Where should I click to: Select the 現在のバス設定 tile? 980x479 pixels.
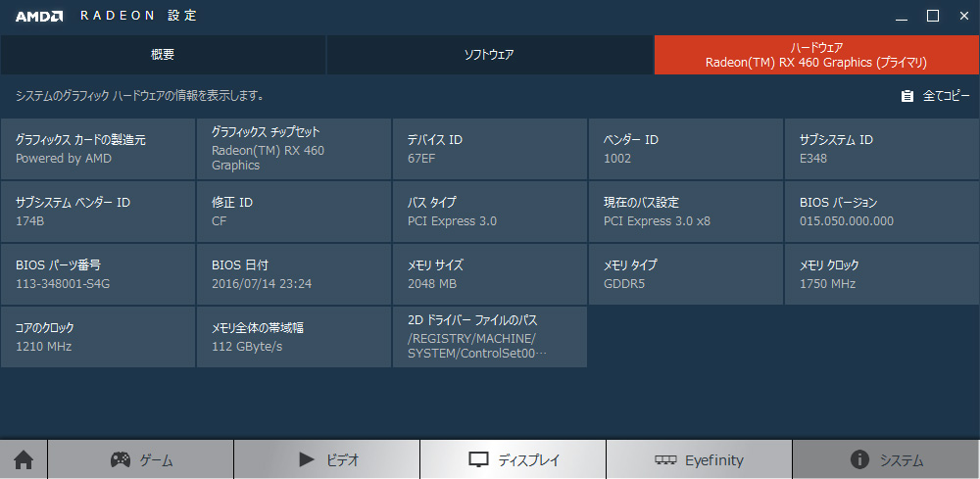click(x=686, y=212)
